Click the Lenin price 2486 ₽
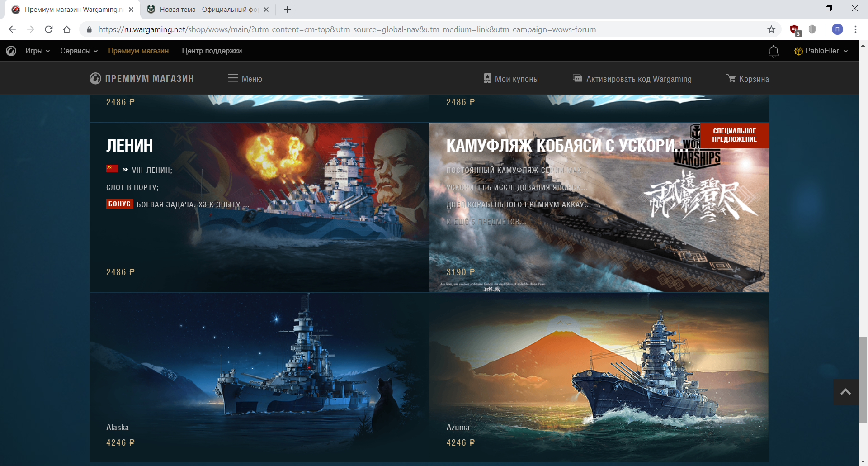Viewport: 868px width, 466px height. point(120,272)
